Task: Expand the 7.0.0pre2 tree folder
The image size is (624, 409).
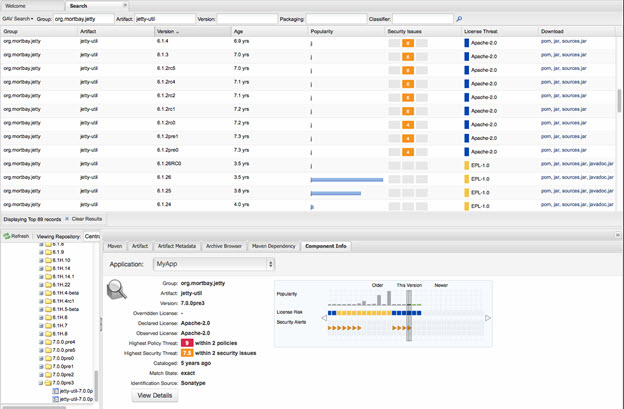Action: 41,374
